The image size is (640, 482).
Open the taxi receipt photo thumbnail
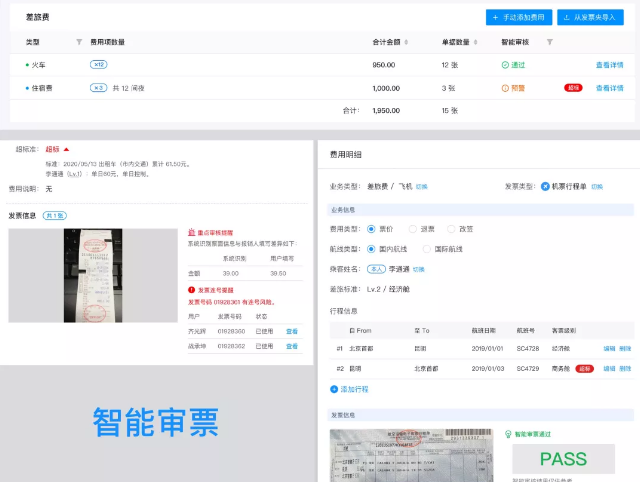coord(93,275)
